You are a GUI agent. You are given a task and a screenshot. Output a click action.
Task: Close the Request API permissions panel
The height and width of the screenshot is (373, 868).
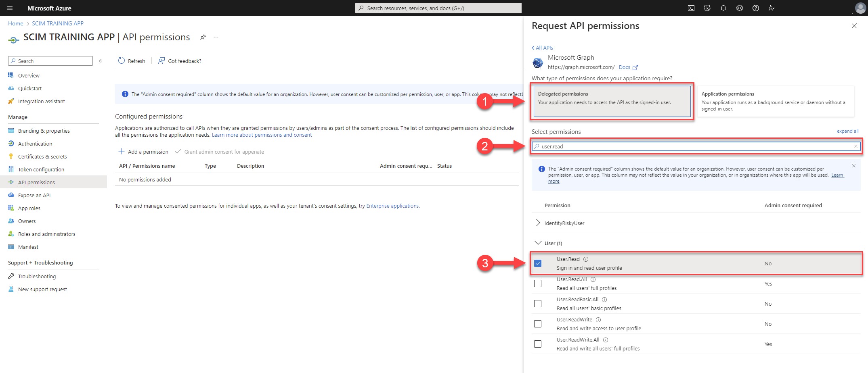tap(854, 26)
